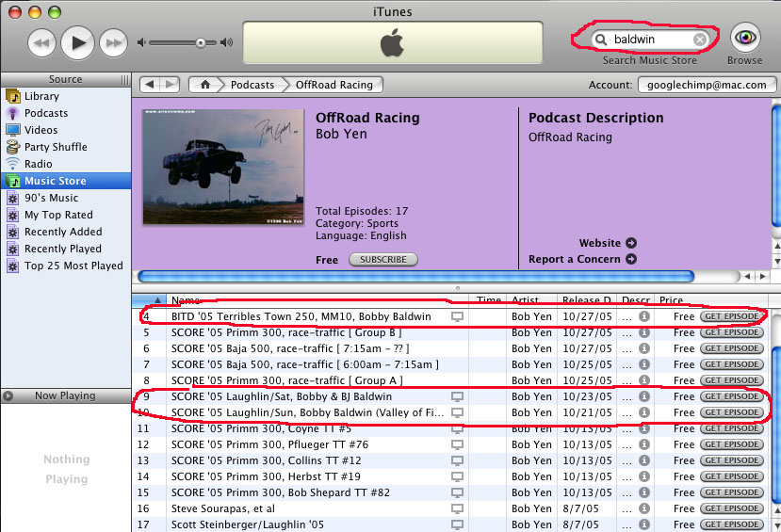The height and width of the screenshot is (532, 781).
Task: Get episode Steve Sourapas, et al
Action: [732, 508]
